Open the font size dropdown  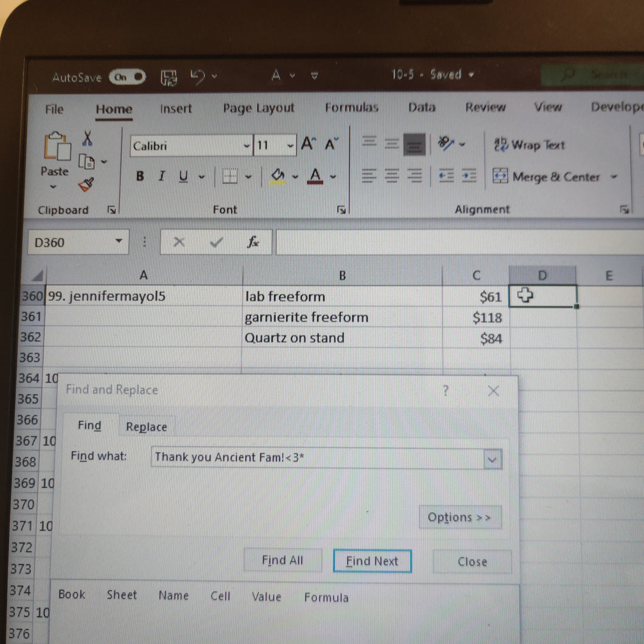pos(290,145)
